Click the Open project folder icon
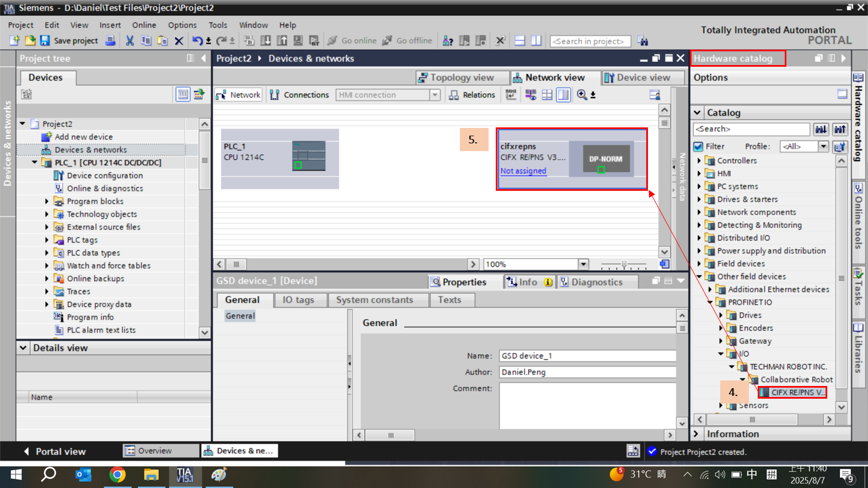Viewport: 868px width, 488px height. pyautogui.click(x=30, y=40)
